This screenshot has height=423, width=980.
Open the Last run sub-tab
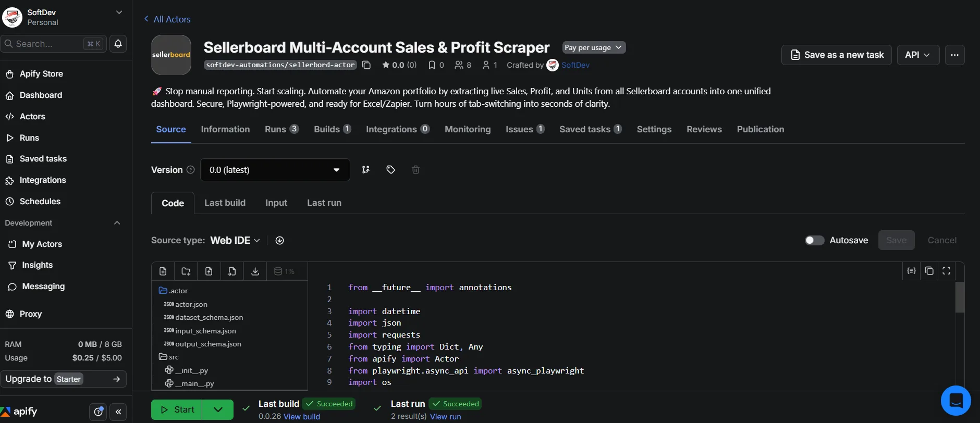[x=324, y=203]
